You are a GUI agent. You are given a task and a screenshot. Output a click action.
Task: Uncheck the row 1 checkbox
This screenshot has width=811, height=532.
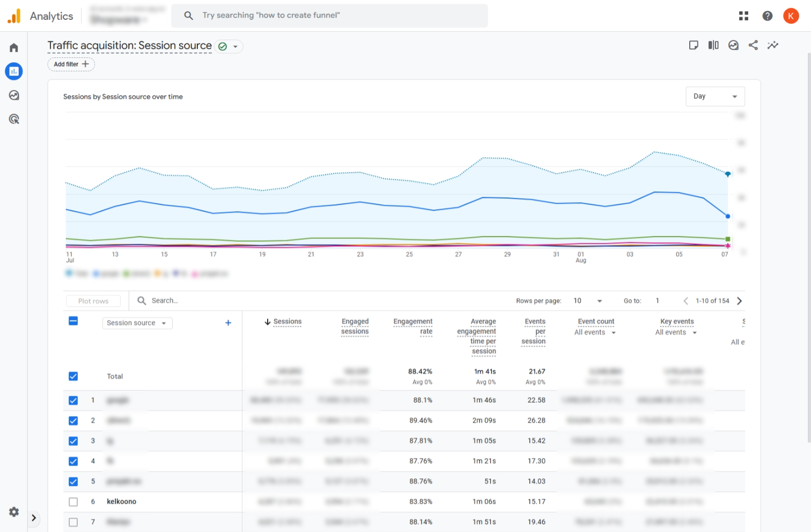point(73,401)
